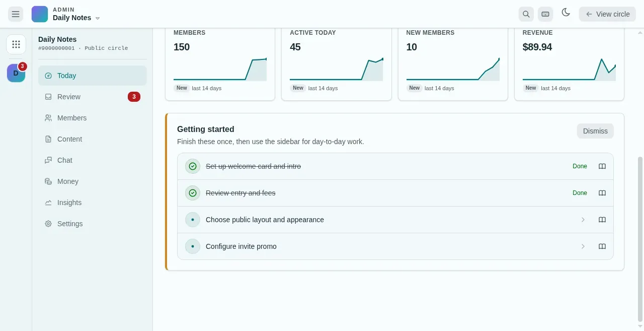Select the D circle avatar with badge
This screenshot has width=644, height=331.
click(16, 73)
